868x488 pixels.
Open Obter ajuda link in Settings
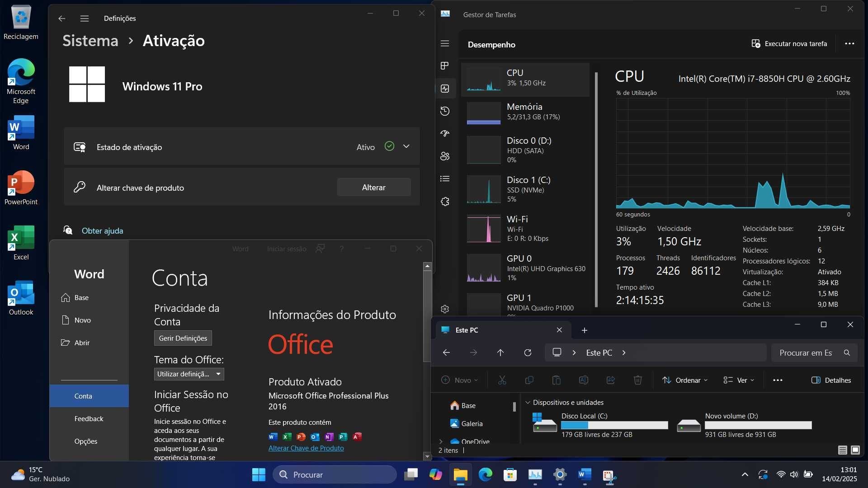[102, 231]
